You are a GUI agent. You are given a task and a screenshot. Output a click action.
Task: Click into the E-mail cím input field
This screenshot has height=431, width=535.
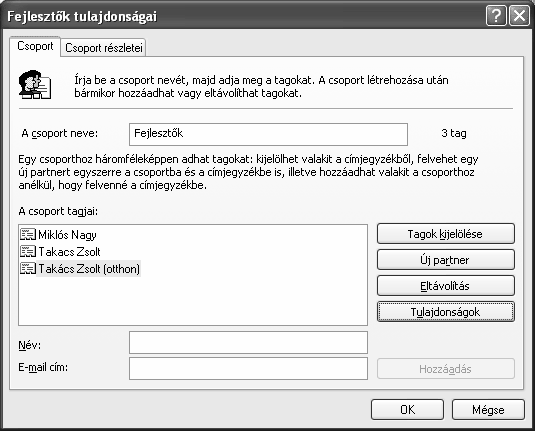click(x=248, y=368)
